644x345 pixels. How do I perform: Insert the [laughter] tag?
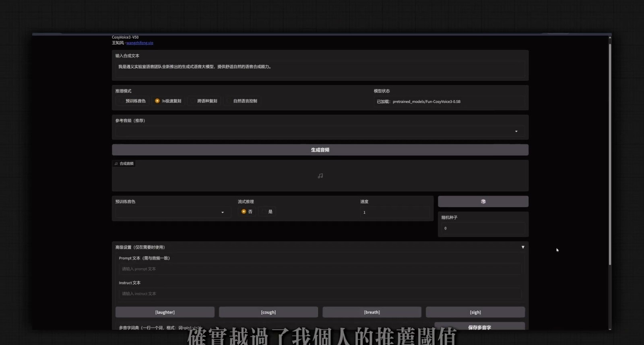point(165,312)
